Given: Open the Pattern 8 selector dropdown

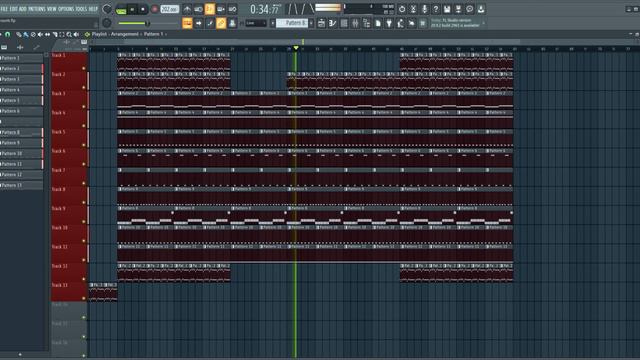Looking at the screenshot, I should pos(292,23).
